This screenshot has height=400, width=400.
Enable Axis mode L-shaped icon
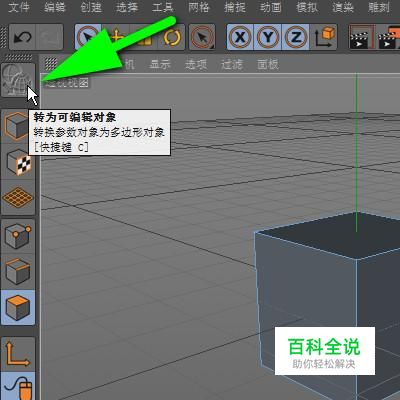pos(18,354)
